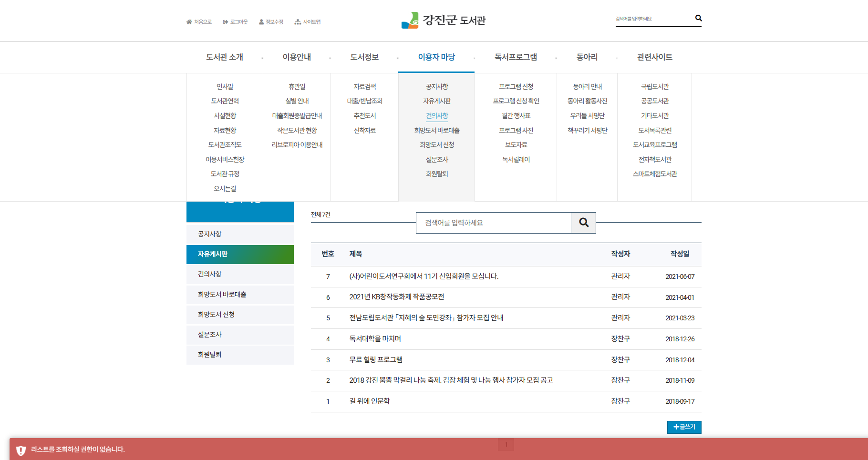Viewport: 868px width, 460px height.
Task: Click 희망도서 바로대출 in left sidebar
Action: [222, 295]
